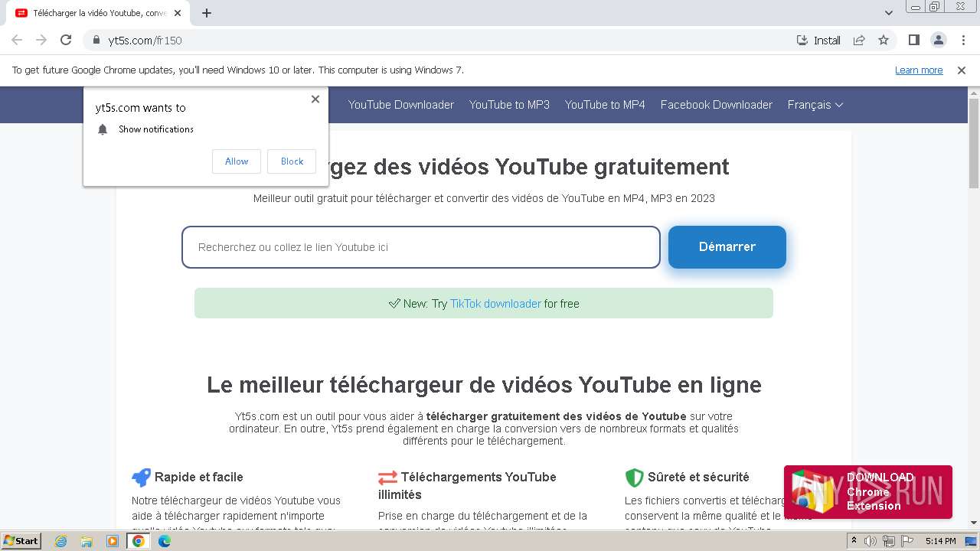Image resolution: width=980 pixels, height=551 pixels.
Task: Click the browser forward arrow
Action: tap(41, 40)
